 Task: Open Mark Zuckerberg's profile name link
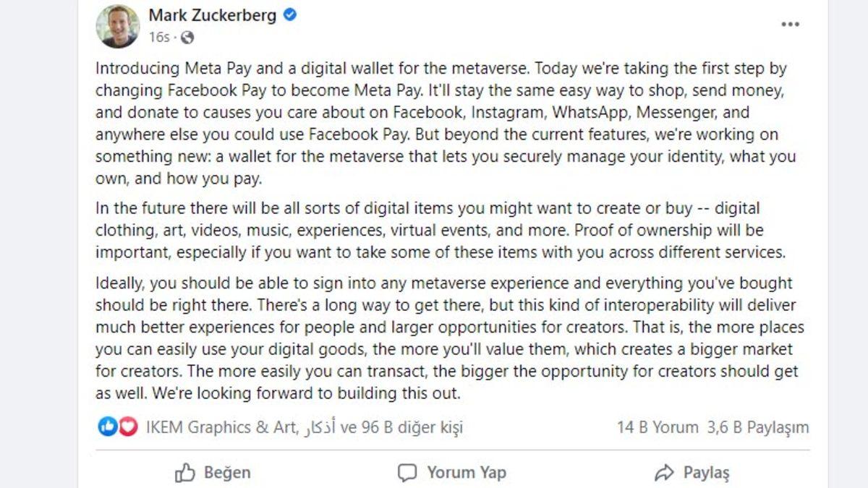213,15
